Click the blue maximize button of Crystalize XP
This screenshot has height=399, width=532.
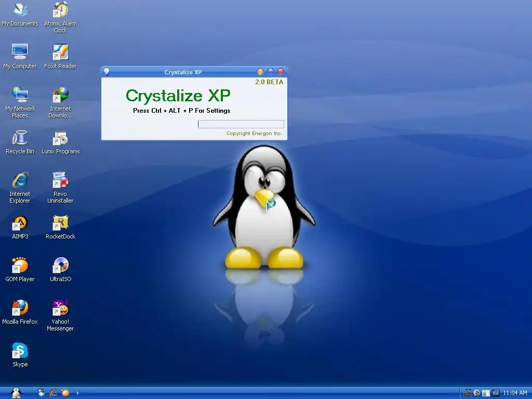click(270, 71)
